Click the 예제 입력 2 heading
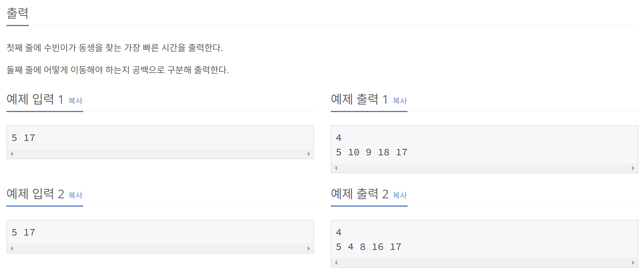644x274 pixels. (x=36, y=195)
